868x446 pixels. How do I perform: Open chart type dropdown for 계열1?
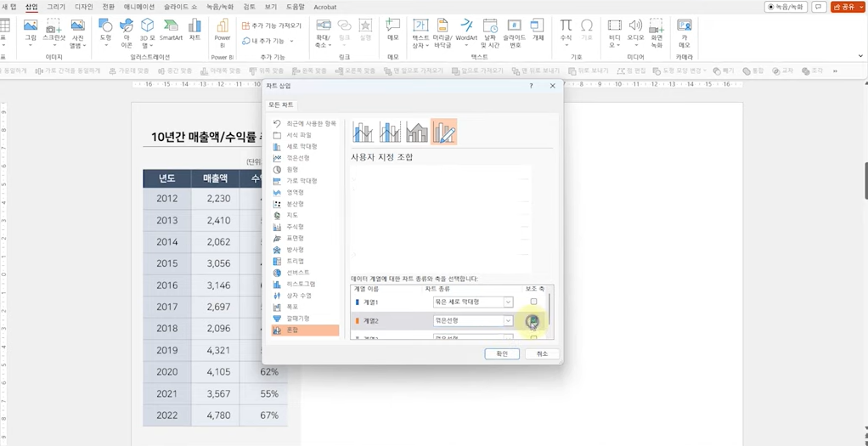(x=508, y=302)
